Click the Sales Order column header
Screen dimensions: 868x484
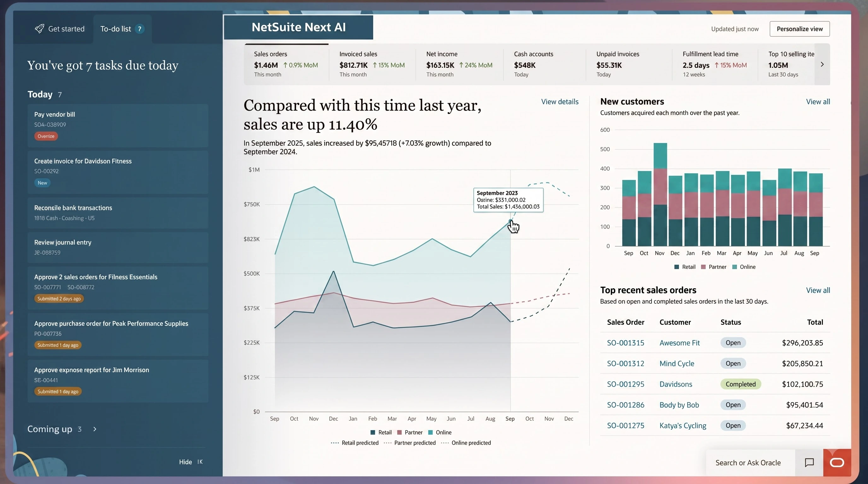click(x=625, y=322)
